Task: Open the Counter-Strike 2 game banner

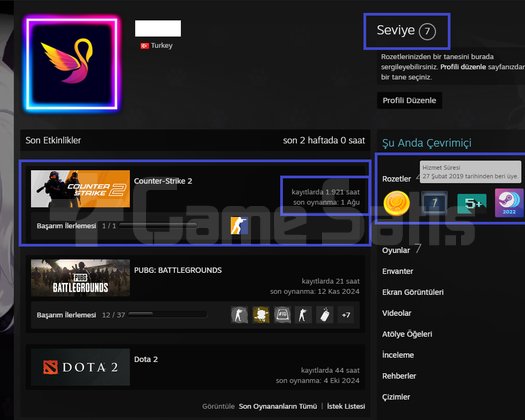Action: coord(80,189)
